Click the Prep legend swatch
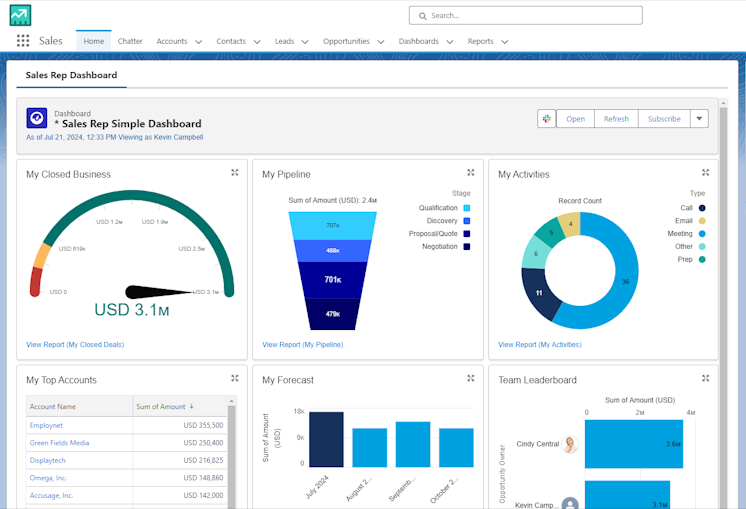 [702, 259]
